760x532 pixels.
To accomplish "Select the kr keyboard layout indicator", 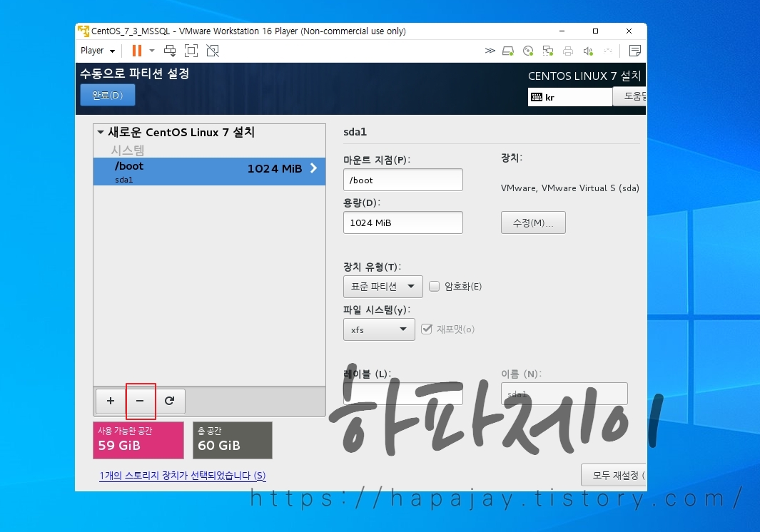I will pyautogui.click(x=569, y=97).
